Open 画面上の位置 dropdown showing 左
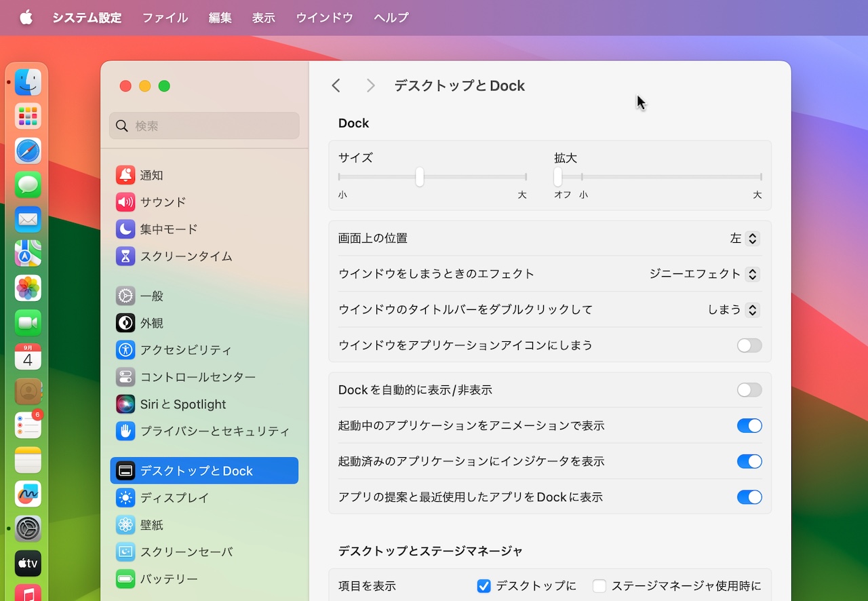This screenshot has width=868, height=601. pyautogui.click(x=744, y=238)
